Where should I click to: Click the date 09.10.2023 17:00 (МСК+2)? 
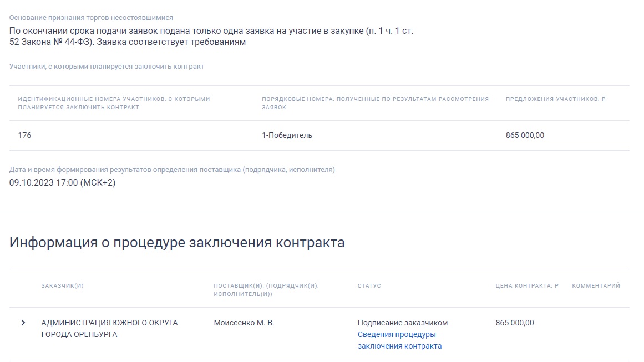[62, 182]
